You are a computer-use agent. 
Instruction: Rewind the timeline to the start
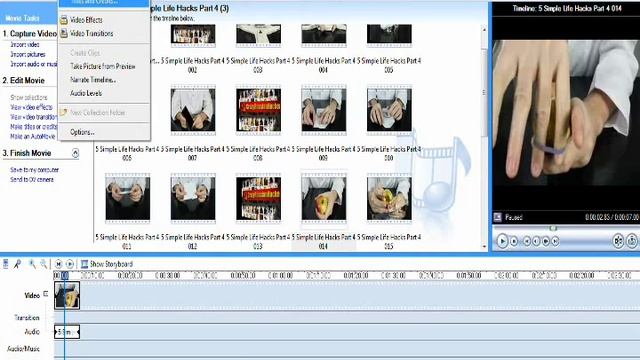[58, 264]
